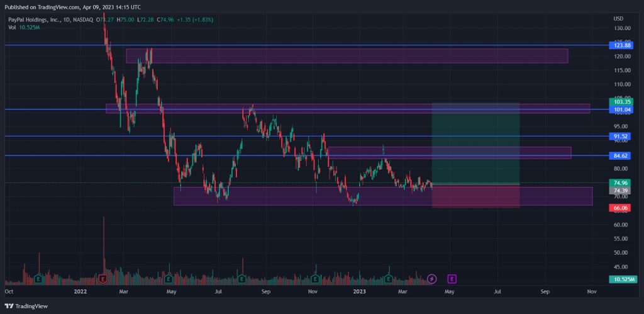Click the TradingView logo at the bottom
This screenshot has height=314, width=644.
[x=26, y=306]
